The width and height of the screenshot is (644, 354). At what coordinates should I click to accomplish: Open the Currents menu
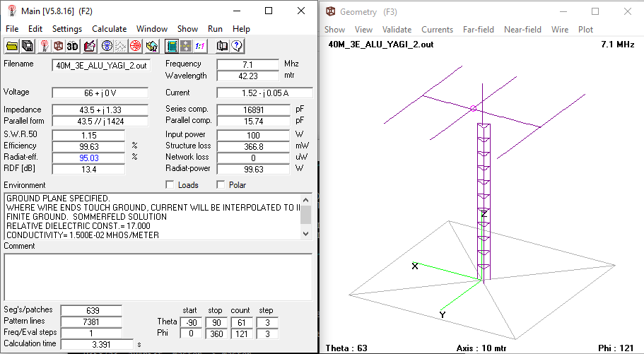pyautogui.click(x=437, y=30)
